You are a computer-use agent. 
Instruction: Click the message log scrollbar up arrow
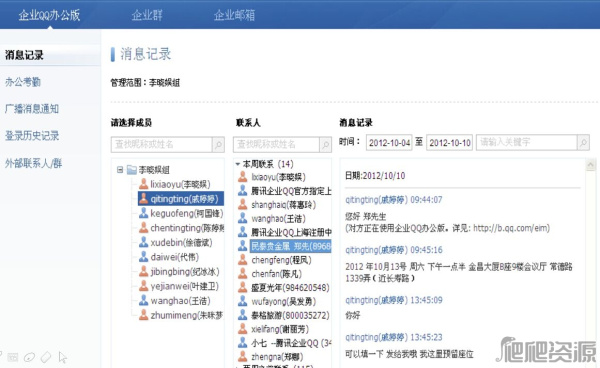(x=590, y=165)
